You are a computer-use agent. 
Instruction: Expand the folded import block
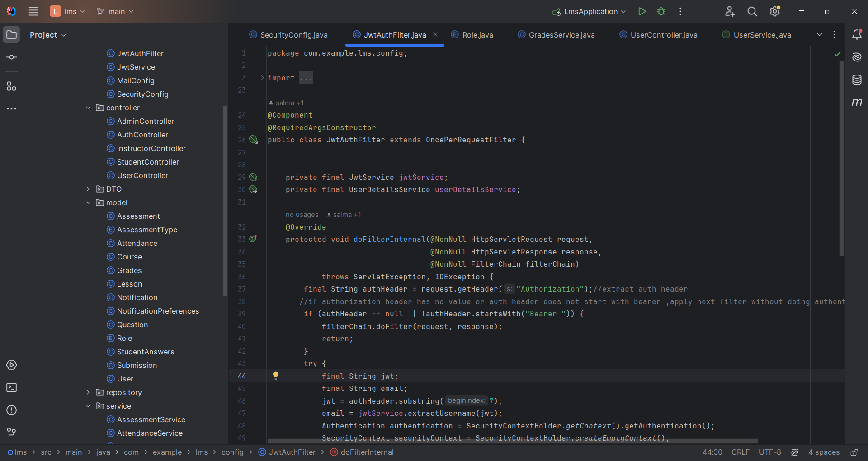262,78
